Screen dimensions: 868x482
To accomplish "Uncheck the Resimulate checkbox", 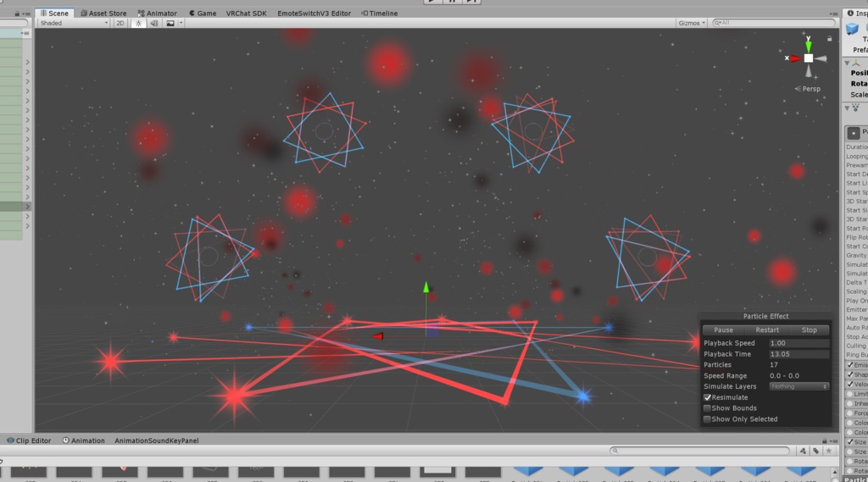I will coord(707,397).
